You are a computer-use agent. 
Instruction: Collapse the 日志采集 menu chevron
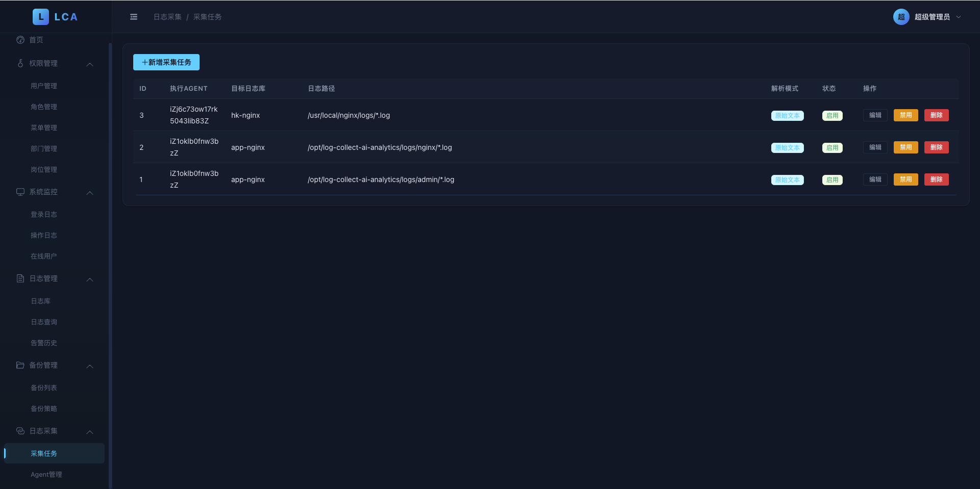(x=90, y=432)
